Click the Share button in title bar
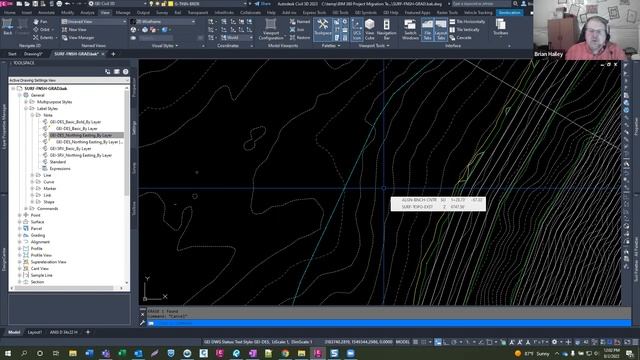Viewport: 640px width, 360px height. click(x=263, y=4)
